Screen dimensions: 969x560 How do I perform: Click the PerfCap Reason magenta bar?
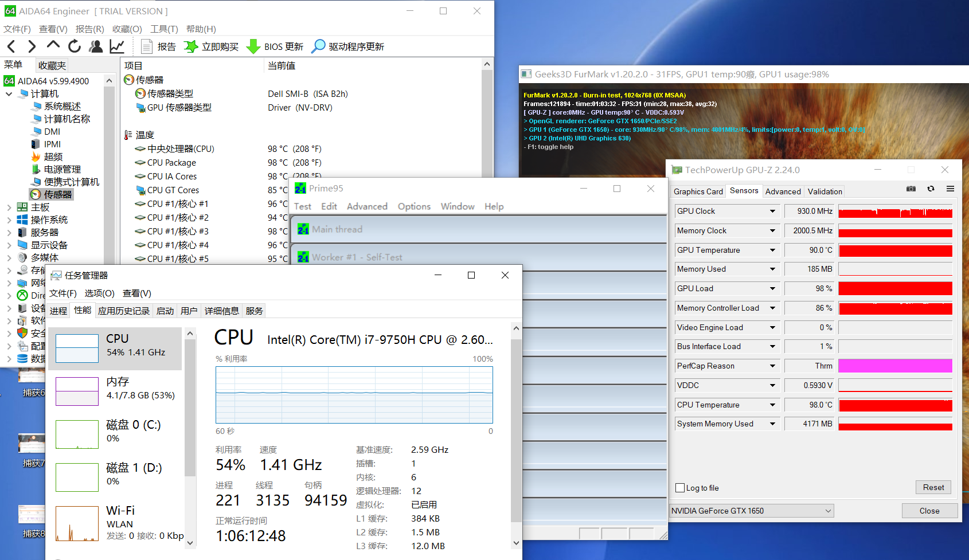click(895, 366)
